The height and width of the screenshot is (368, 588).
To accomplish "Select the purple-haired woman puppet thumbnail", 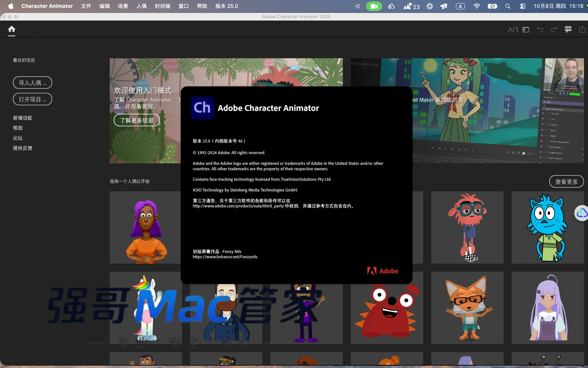I will pos(145,227).
